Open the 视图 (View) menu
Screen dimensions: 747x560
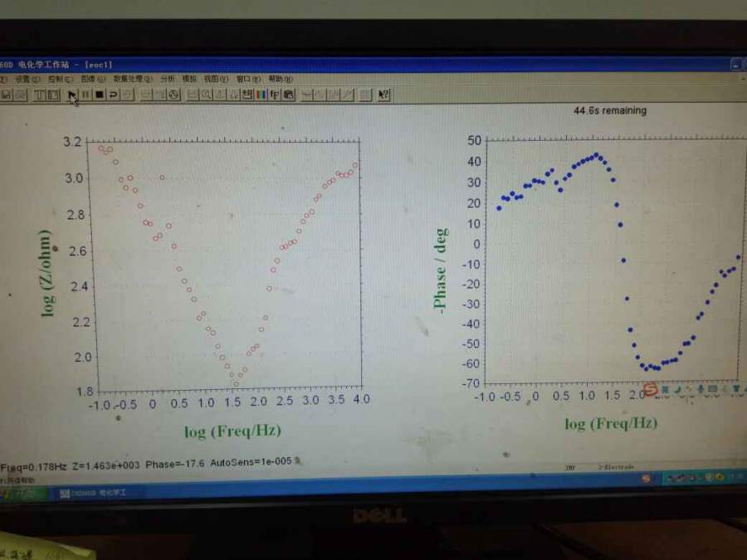[x=217, y=79]
